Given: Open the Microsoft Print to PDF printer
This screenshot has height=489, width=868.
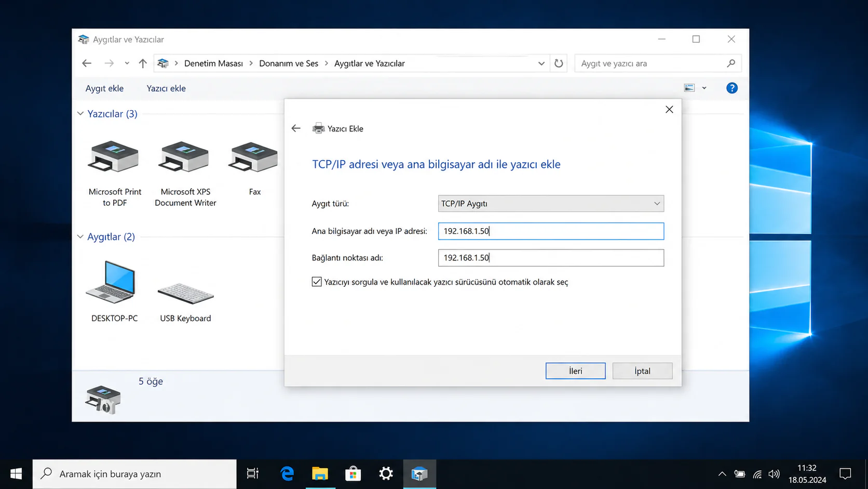Looking at the screenshot, I should click(114, 158).
